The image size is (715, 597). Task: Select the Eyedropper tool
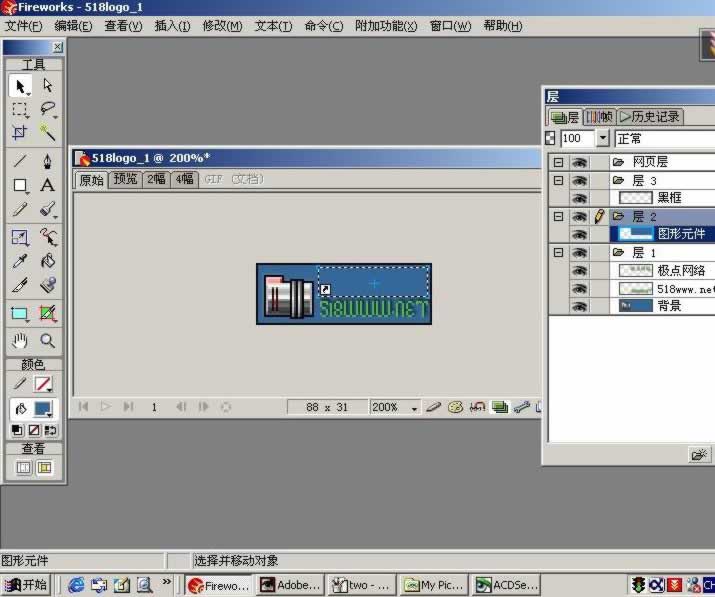[x=20, y=262]
